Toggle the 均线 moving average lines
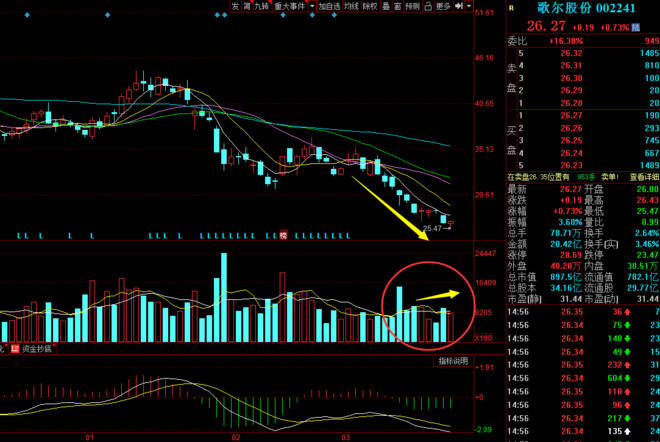Image resolution: width=660 pixels, height=442 pixels. point(351,6)
